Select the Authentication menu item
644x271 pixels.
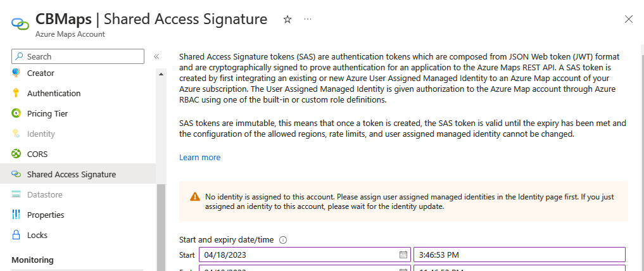(54, 93)
